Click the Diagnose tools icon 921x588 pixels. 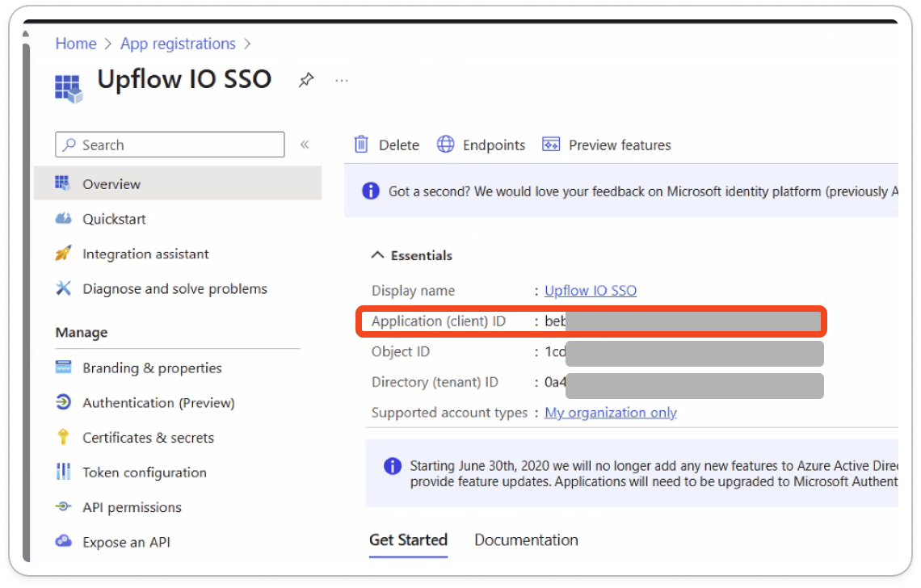pyautogui.click(x=63, y=288)
